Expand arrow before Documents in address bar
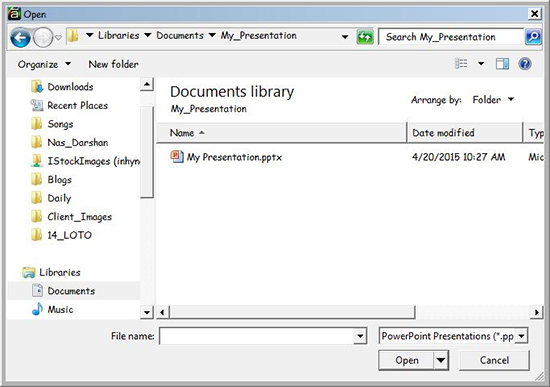Viewport: 550px width, 387px height. pos(148,35)
